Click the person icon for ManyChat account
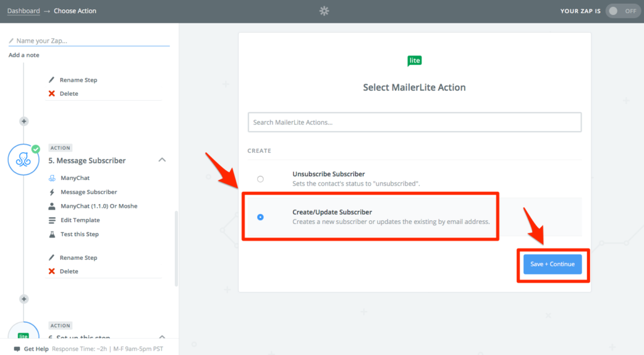Image resolution: width=644 pixels, height=355 pixels. [x=52, y=206]
